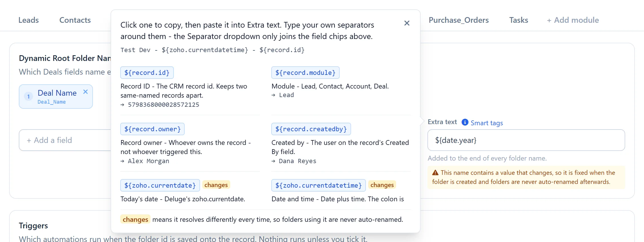This screenshot has height=242, width=644.
Task: Go to the Tasks module tab
Action: point(519,20)
